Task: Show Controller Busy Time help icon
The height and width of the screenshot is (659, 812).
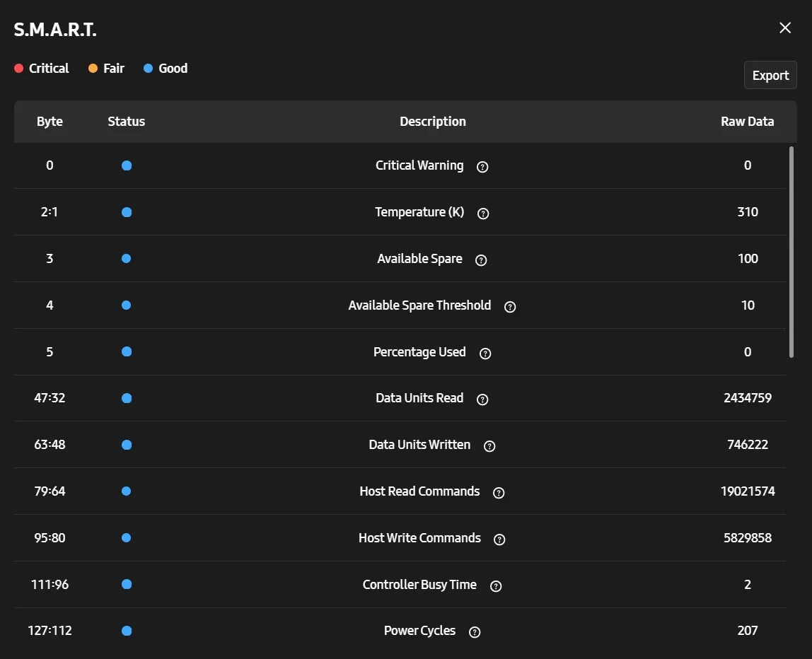Action: coord(496,585)
